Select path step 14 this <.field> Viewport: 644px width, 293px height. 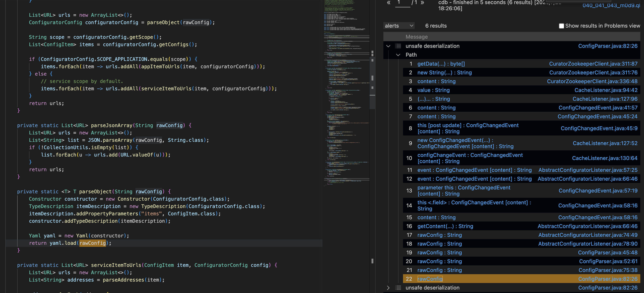coord(474,206)
